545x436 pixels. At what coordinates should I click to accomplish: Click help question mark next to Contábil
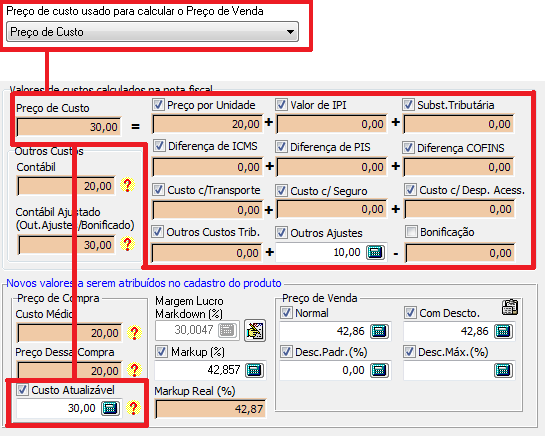point(128,185)
